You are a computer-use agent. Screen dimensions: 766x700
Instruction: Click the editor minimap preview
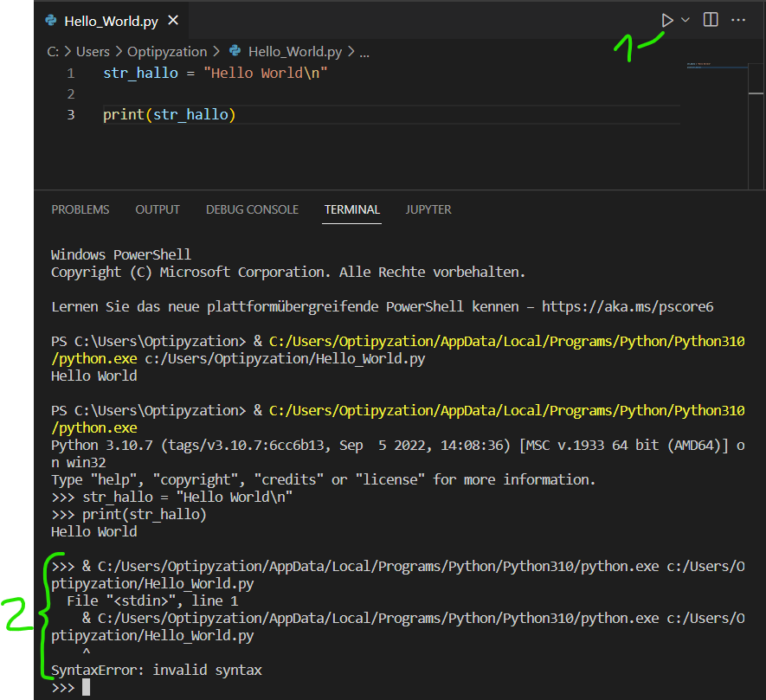(716, 66)
